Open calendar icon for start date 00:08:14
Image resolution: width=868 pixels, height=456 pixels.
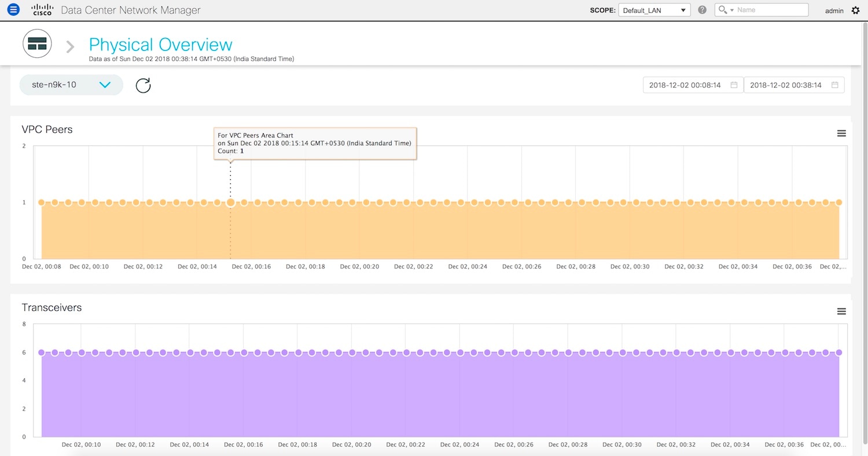[734, 85]
